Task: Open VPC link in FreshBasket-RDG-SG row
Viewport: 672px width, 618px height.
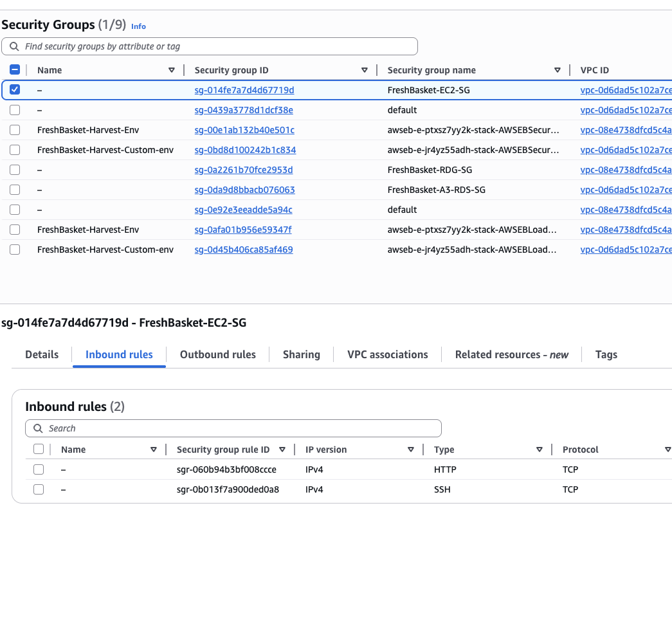Action: click(x=626, y=170)
